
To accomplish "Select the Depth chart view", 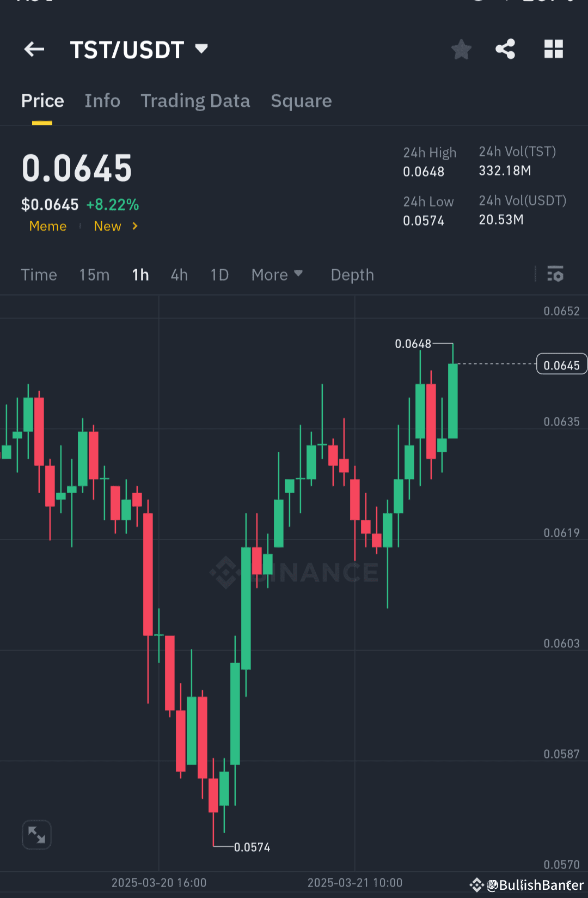I will click(352, 275).
